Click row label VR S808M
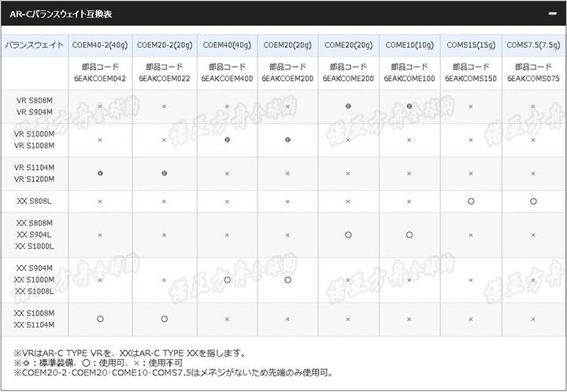 tap(35, 101)
